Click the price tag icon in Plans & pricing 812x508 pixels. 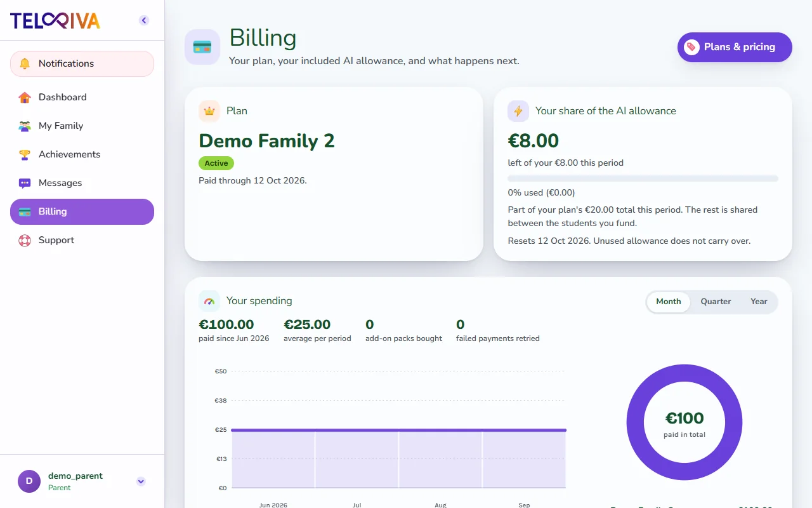pyautogui.click(x=691, y=47)
